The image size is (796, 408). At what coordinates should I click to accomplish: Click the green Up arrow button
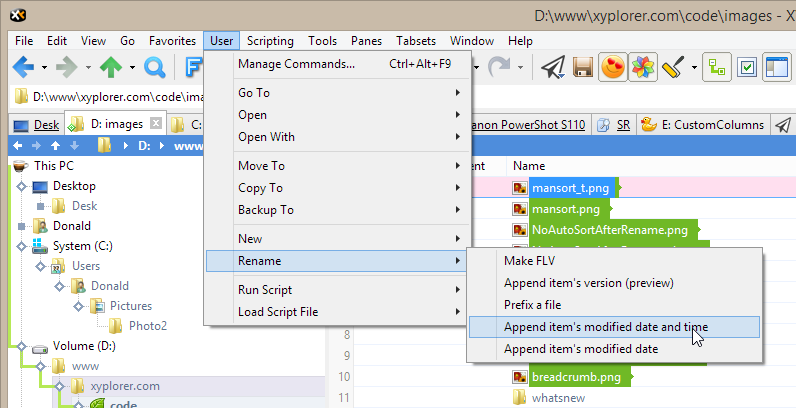110,67
